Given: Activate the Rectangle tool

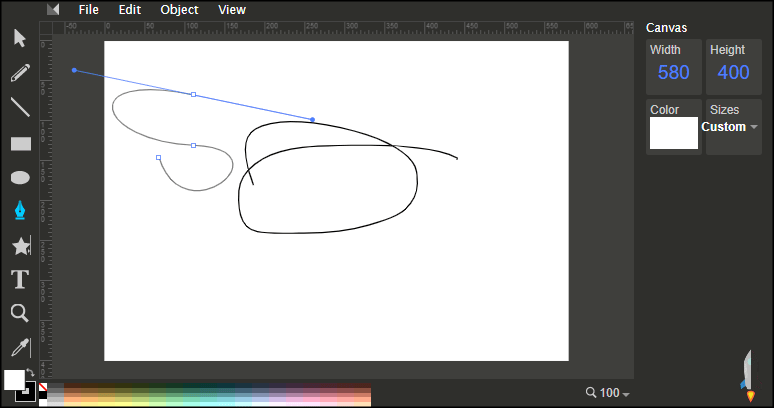Looking at the screenshot, I should (x=21, y=144).
